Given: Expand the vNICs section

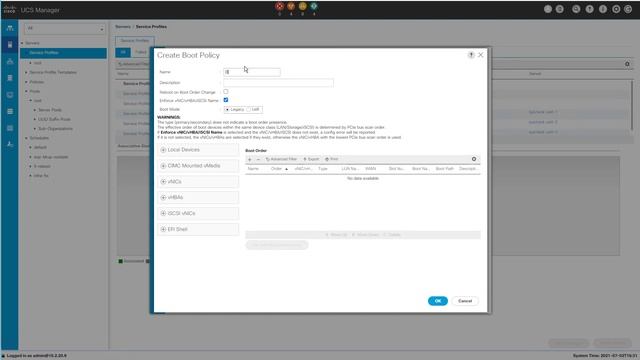Looking at the screenshot, I should [x=198, y=182].
